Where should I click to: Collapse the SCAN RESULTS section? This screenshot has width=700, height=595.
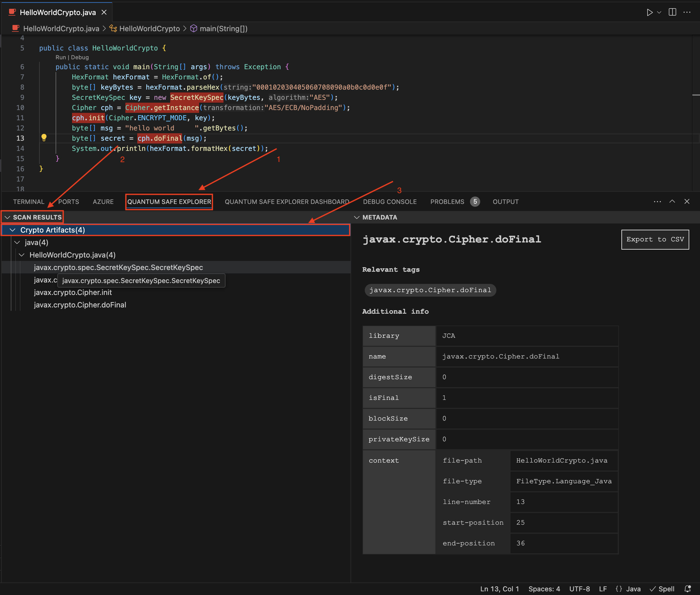tap(7, 217)
